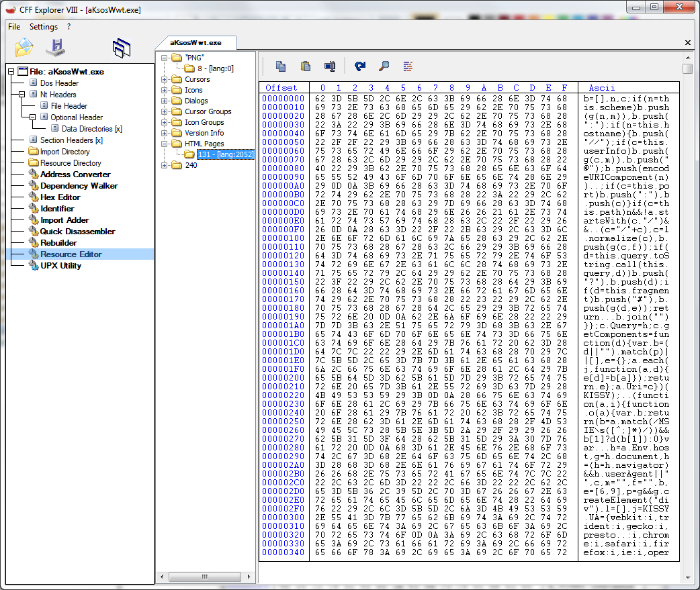Open the Identifier tool
700x590 pixels.
click(57, 209)
